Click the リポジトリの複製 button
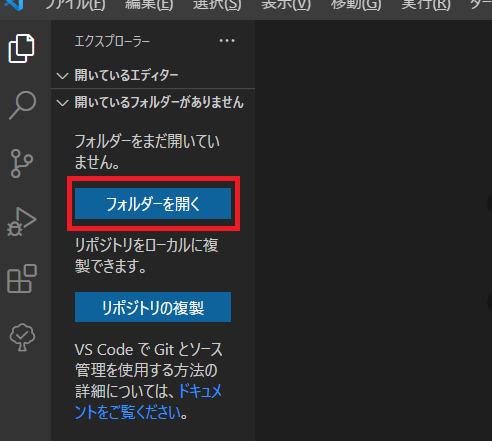The height and width of the screenshot is (441, 492). click(x=153, y=307)
